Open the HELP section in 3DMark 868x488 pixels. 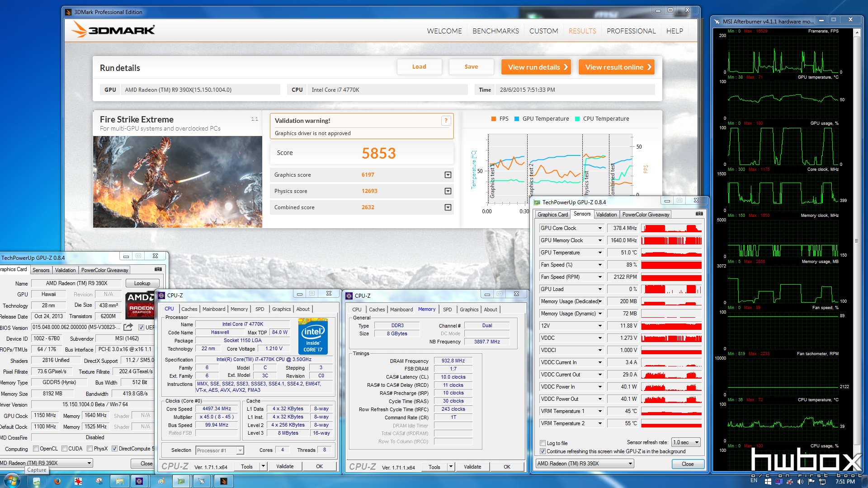coord(675,31)
